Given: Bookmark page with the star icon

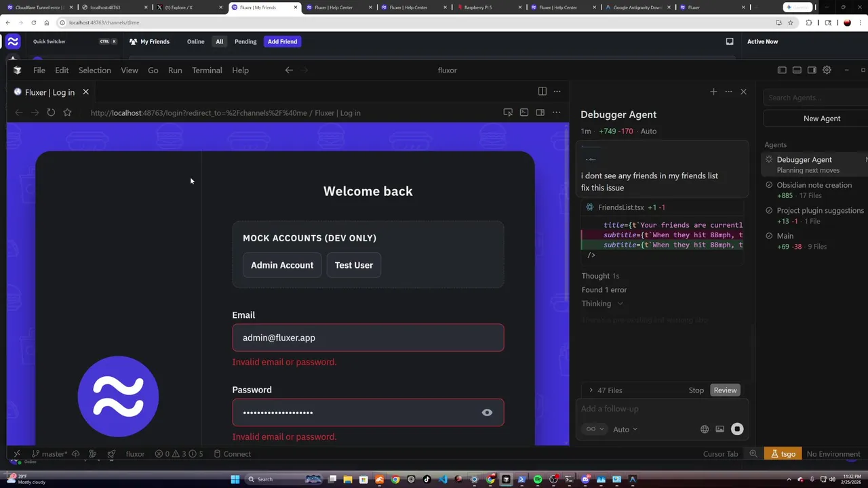Looking at the screenshot, I should (67, 113).
